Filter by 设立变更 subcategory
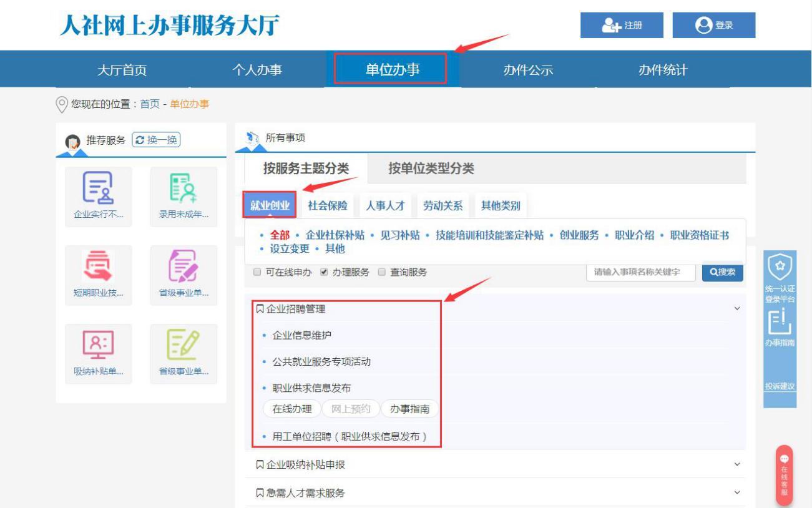This screenshot has height=508, width=812. (x=290, y=248)
